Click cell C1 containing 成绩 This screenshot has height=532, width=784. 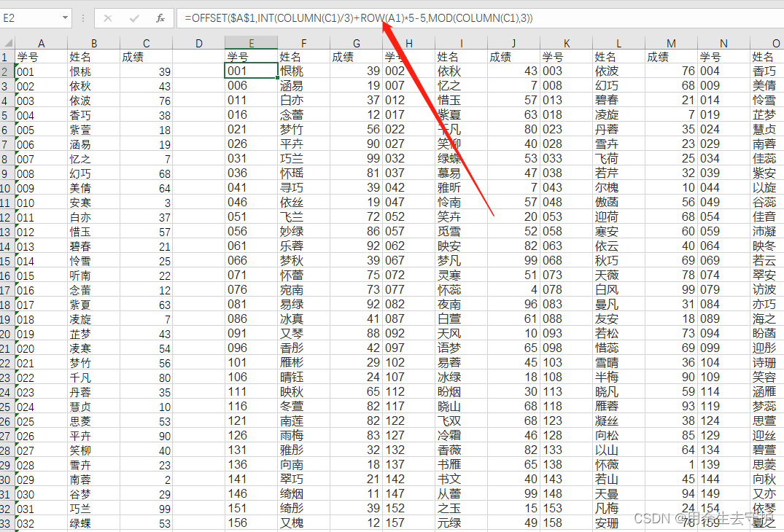[x=146, y=57]
